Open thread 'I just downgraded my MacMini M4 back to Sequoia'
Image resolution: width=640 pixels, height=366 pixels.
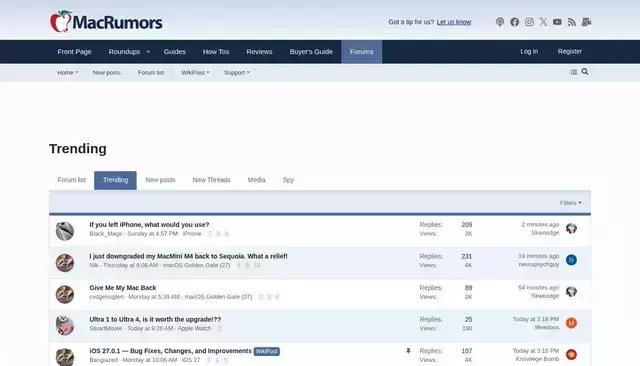189,256
